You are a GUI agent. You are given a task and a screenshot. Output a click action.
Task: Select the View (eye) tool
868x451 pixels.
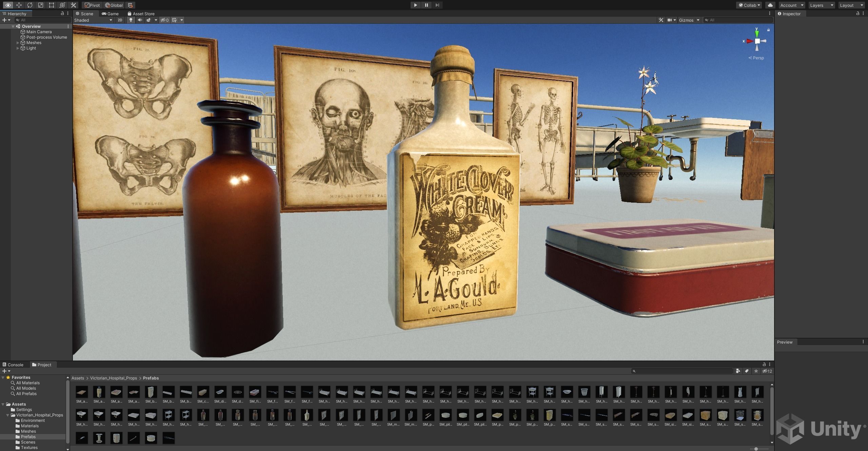pos(8,5)
